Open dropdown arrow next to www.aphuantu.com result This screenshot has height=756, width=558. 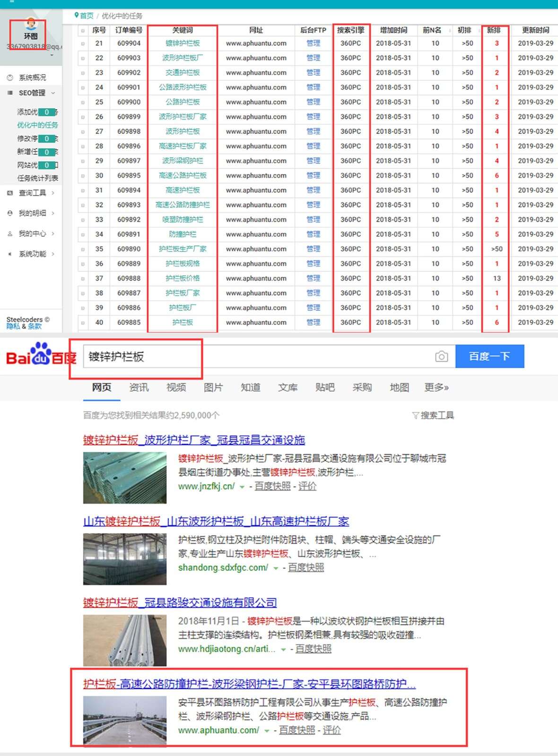[267, 730]
